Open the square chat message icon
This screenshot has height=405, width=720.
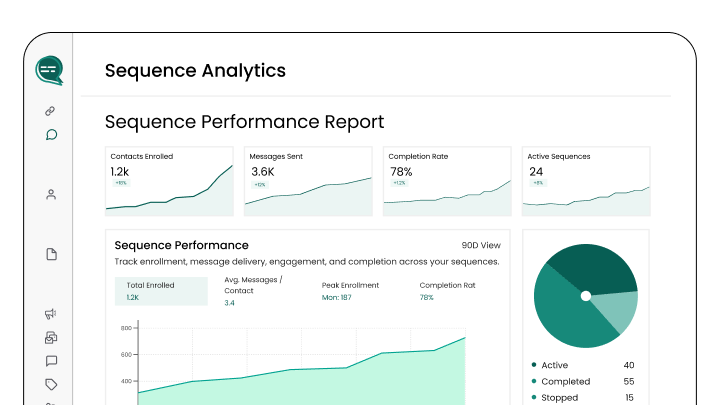(x=51, y=361)
